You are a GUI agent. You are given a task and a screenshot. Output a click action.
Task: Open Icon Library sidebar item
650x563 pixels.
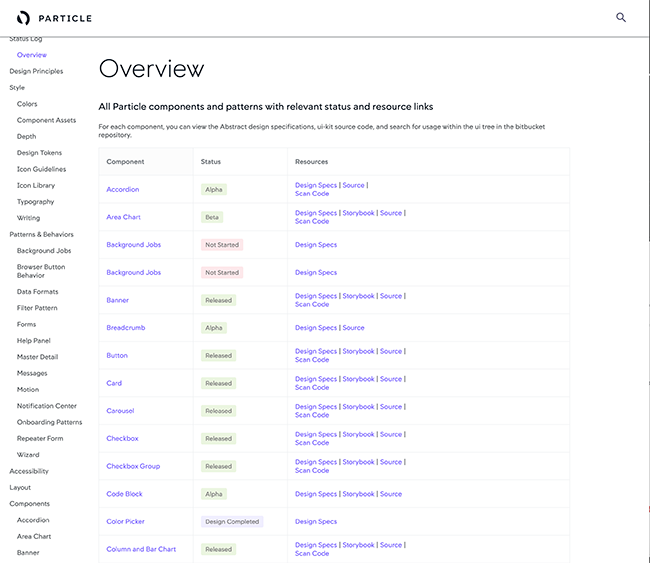pos(36,185)
